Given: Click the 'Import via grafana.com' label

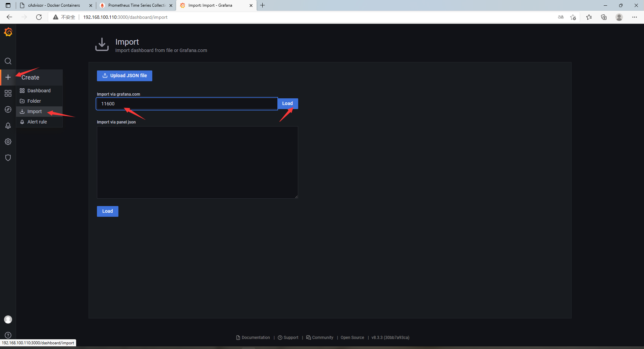Looking at the screenshot, I should pos(118,94).
